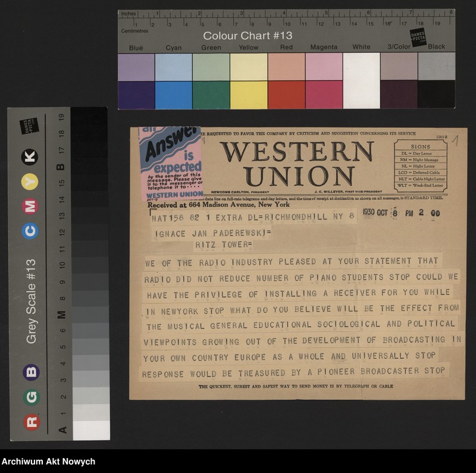The image size is (476, 473).
Task: Click the purple B circle near G
Action: pyautogui.click(x=32, y=372)
